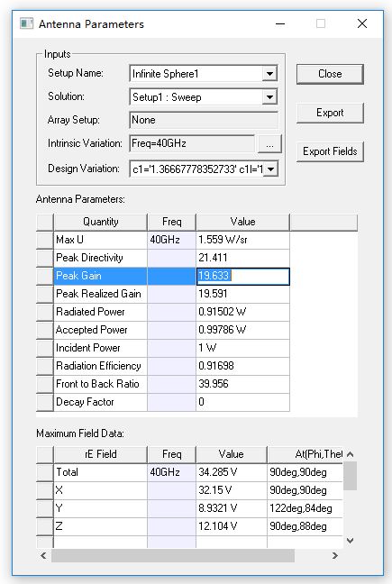Click the Close button
Screen dimensions: 392x584
[330, 74]
